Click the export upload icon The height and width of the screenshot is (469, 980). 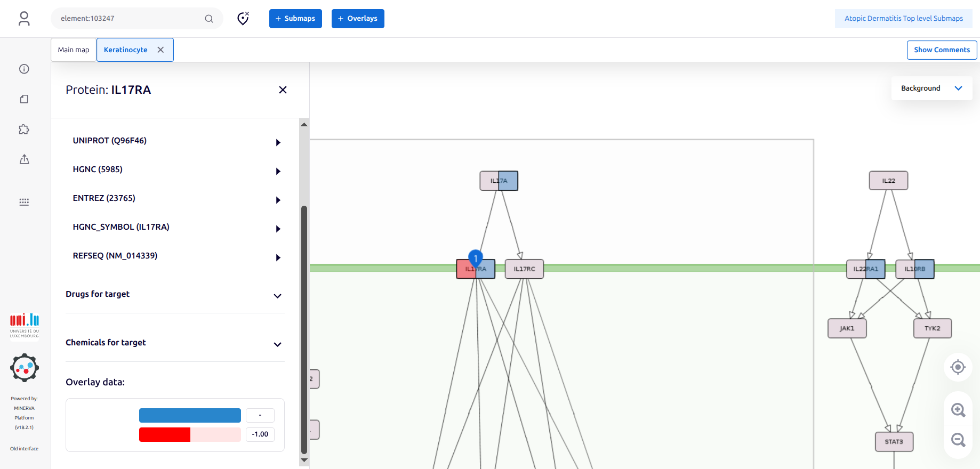(x=24, y=159)
